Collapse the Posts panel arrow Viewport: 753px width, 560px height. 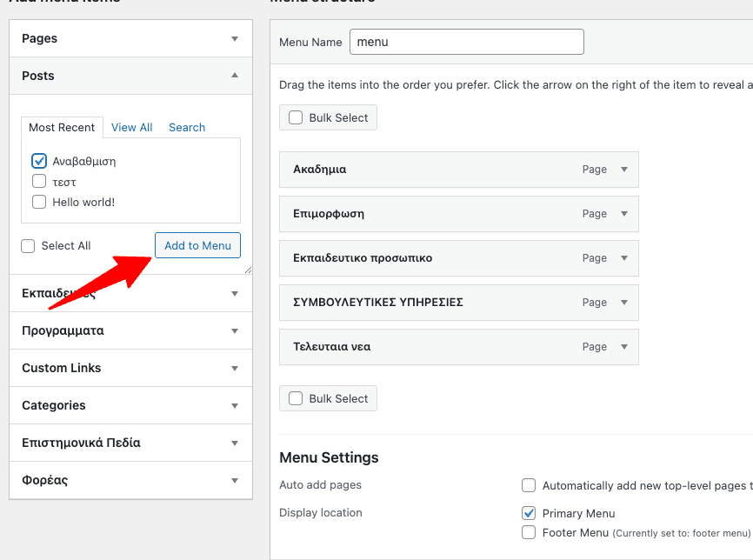pyautogui.click(x=234, y=76)
